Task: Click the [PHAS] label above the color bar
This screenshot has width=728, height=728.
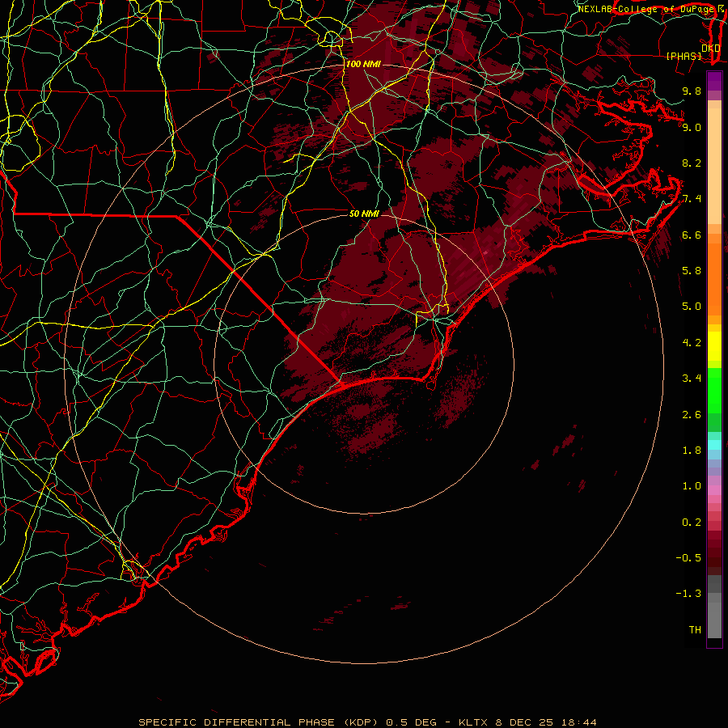Action: click(684, 57)
